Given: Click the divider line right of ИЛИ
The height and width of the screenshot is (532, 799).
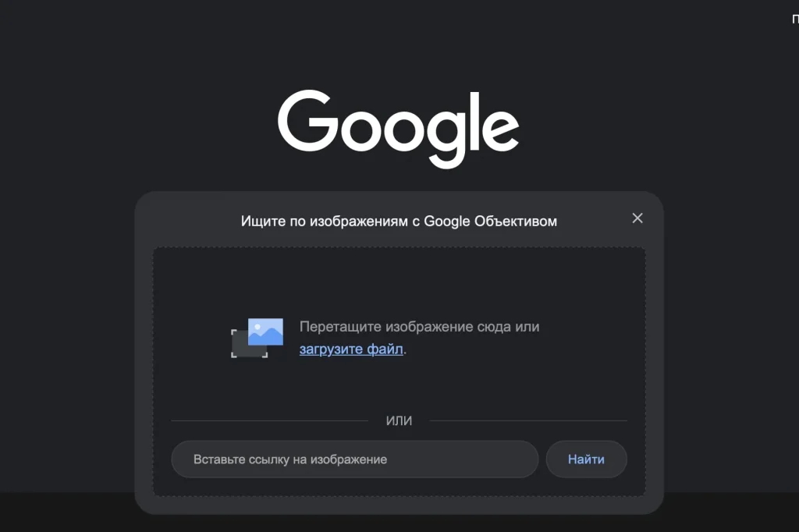Looking at the screenshot, I should (528, 421).
